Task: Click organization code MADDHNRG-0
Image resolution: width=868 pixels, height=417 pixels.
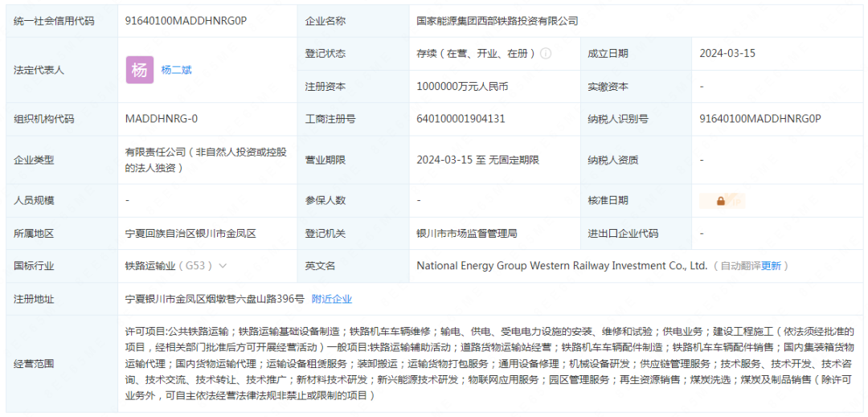Action: [x=161, y=119]
